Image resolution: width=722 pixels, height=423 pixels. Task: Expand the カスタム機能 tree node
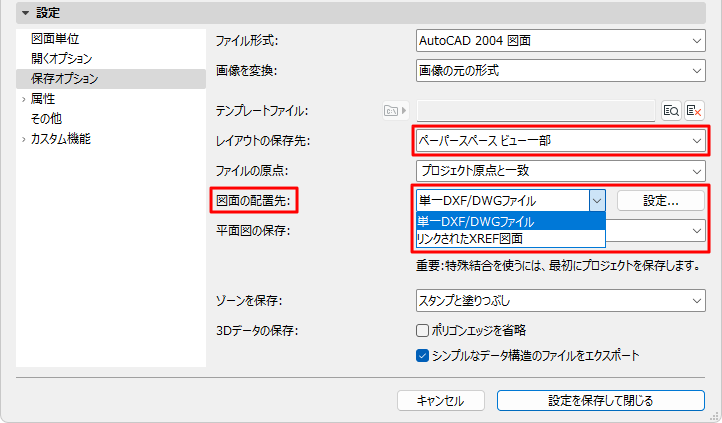click(x=23, y=139)
